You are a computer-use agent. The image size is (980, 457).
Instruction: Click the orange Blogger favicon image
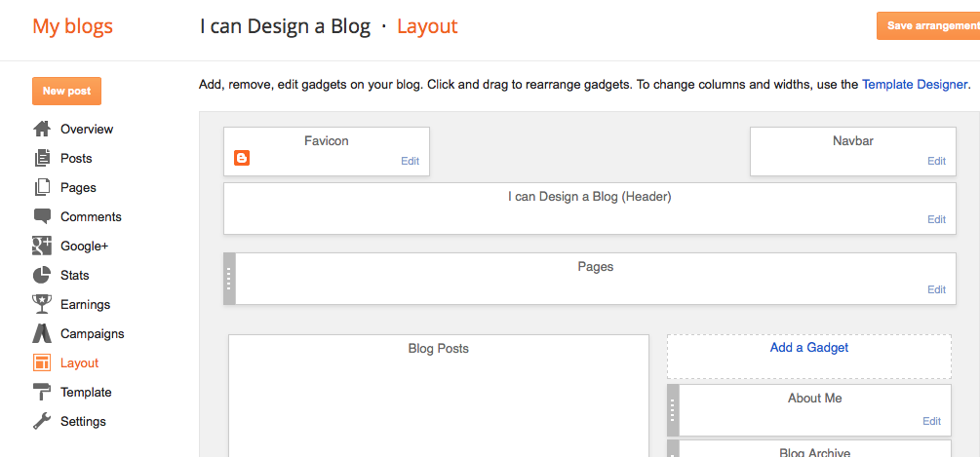242,158
